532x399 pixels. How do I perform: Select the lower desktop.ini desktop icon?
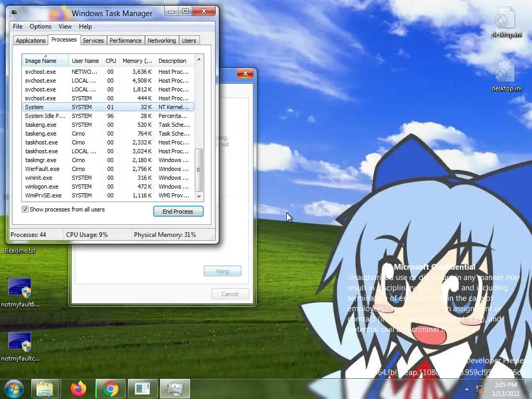[506, 76]
